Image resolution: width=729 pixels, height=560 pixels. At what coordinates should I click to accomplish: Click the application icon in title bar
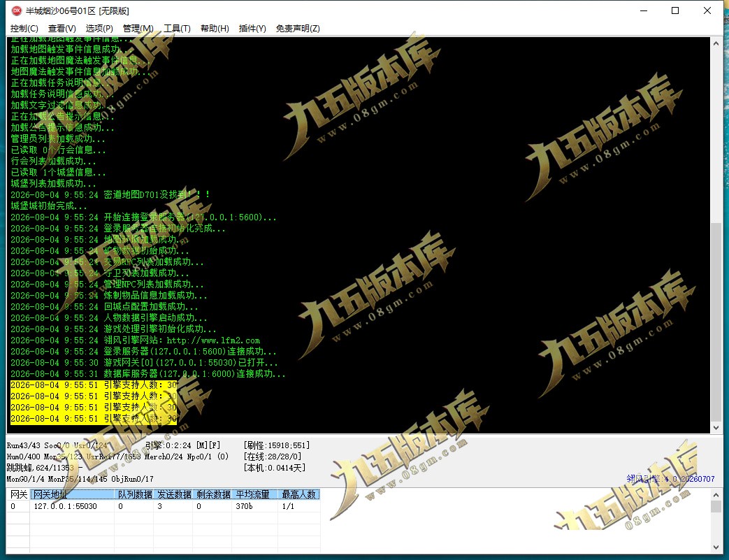tap(16, 10)
